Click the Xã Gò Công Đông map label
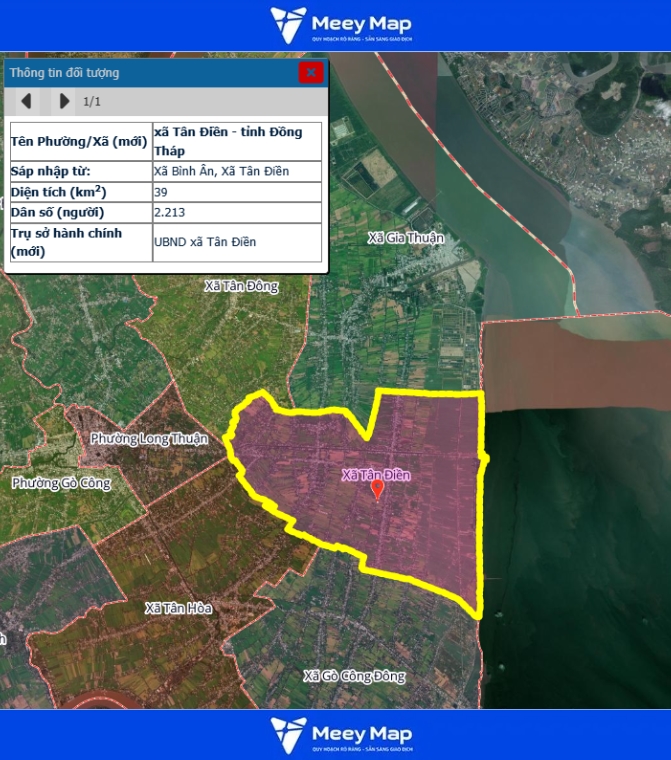Screen dimensions: 671x760 [354, 676]
